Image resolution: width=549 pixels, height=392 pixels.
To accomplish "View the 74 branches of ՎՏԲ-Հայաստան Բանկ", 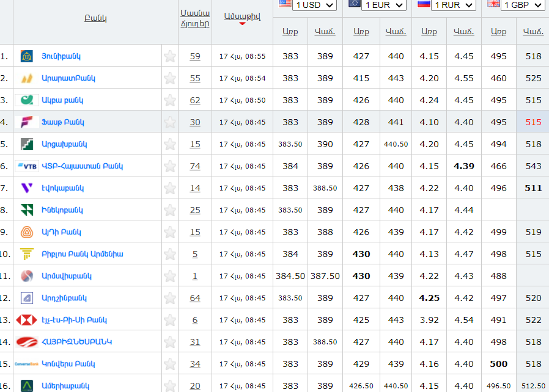I will (195, 166).
